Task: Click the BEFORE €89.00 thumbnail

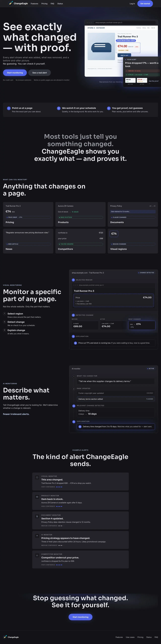Action: tap(130, 80)
